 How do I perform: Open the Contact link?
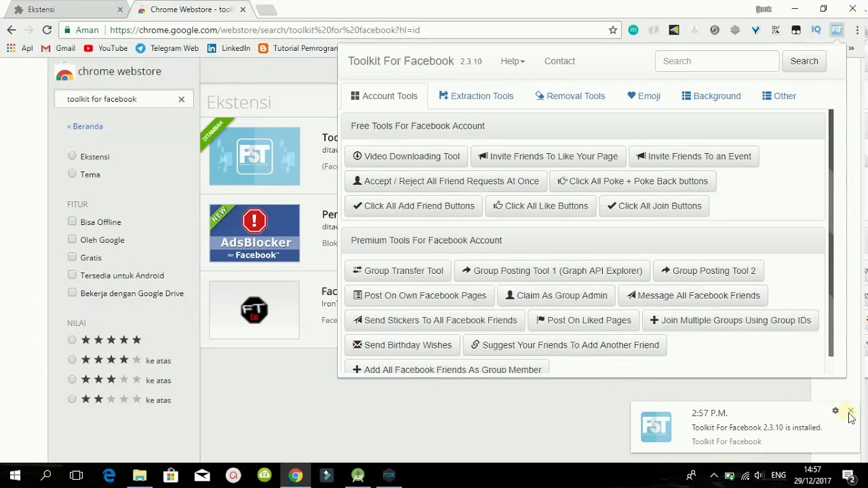coord(559,61)
